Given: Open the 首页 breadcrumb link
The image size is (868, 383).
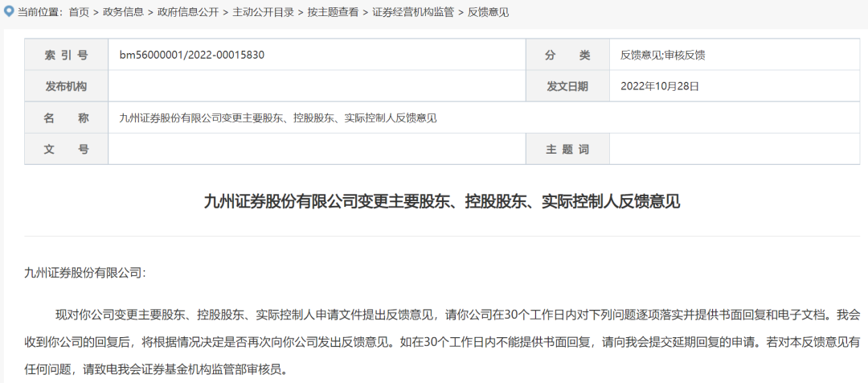Looking at the screenshot, I should point(79,12).
